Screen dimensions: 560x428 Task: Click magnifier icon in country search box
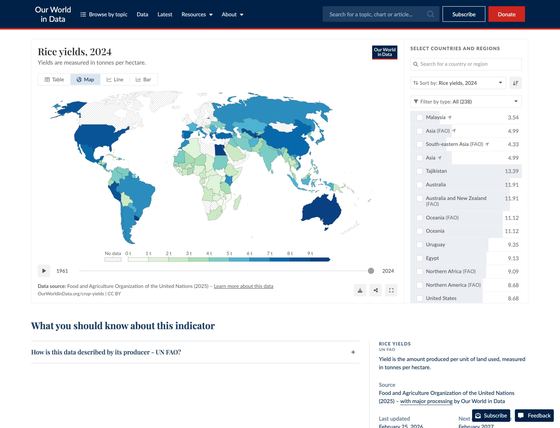pos(415,64)
